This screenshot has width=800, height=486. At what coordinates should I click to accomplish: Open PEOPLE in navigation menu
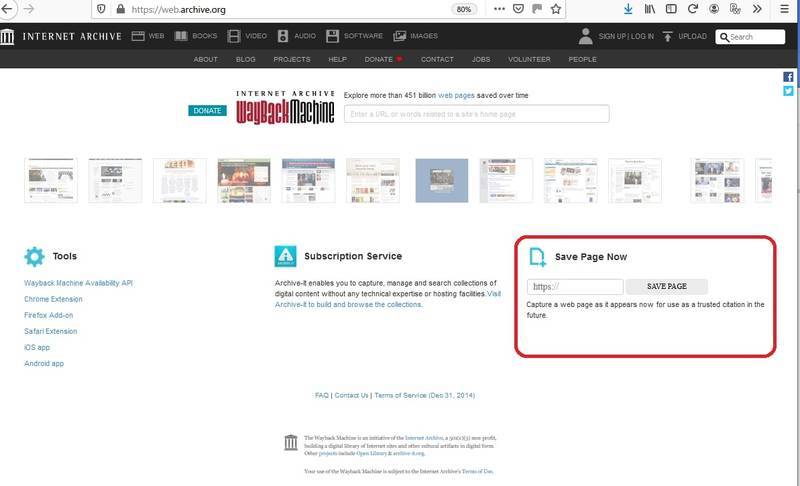(582, 59)
